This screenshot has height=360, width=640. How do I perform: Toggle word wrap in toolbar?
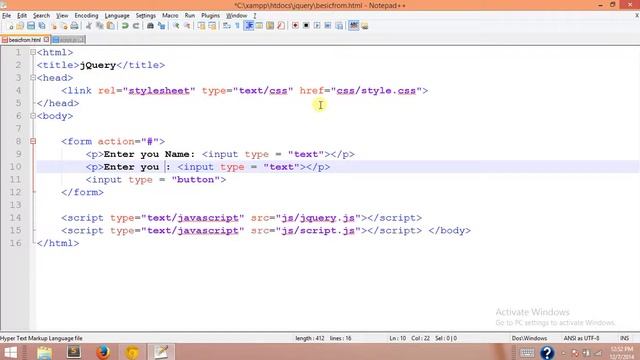tap(226, 26)
